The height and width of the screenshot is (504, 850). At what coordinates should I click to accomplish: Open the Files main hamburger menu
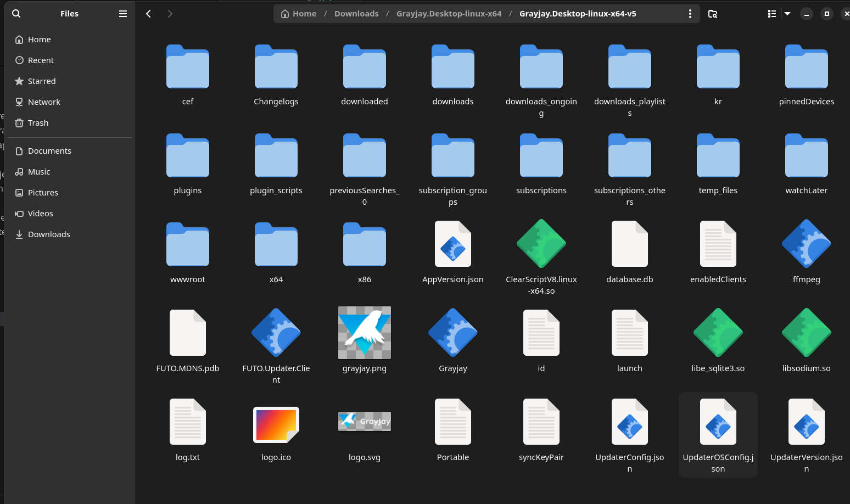coord(123,14)
